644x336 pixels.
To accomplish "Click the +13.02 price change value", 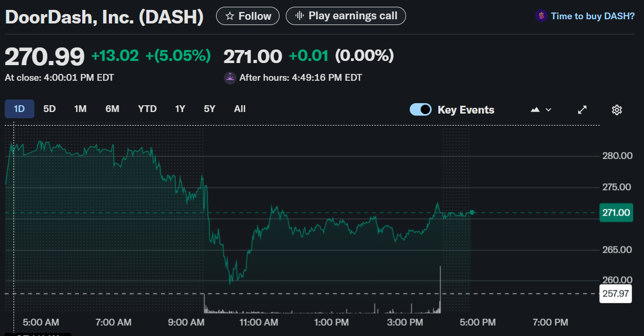I will [x=115, y=56].
